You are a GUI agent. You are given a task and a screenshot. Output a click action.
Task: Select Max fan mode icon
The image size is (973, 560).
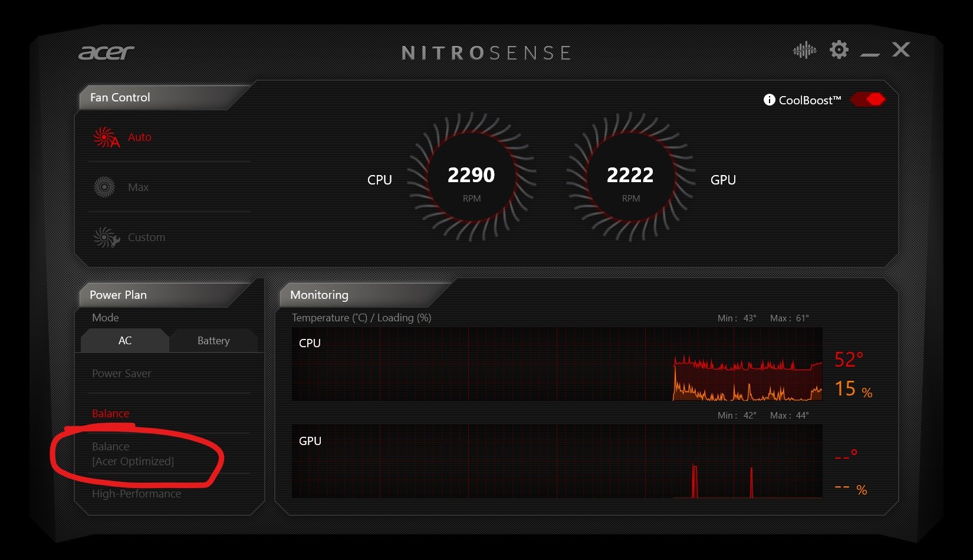[x=104, y=187]
